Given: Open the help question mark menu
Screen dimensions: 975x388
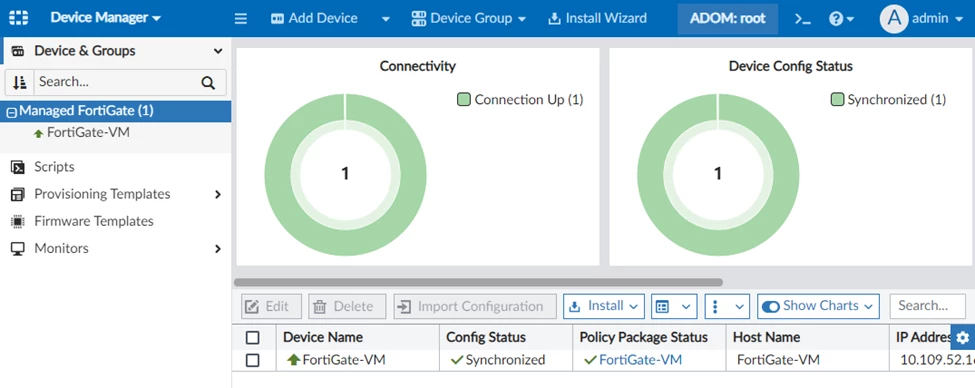Looking at the screenshot, I should coord(841,19).
